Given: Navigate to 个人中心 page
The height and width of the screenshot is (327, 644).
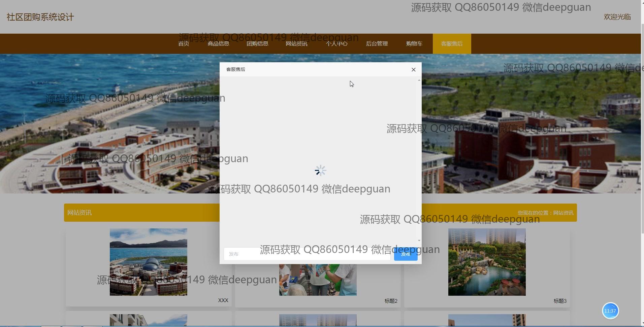Looking at the screenshot, I should click(x=336, y=44).
